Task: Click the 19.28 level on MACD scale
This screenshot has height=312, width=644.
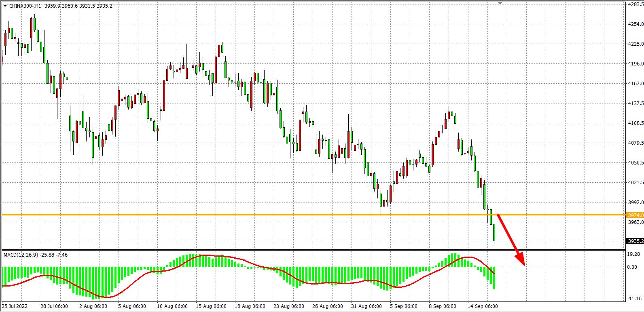Action: tap(633, 254)
